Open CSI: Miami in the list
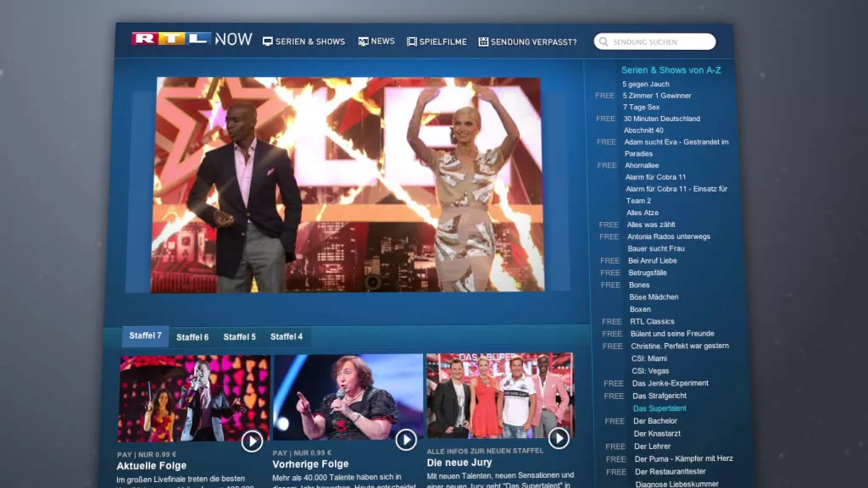The height and width of the screenshot is (488, 868). 649,358
